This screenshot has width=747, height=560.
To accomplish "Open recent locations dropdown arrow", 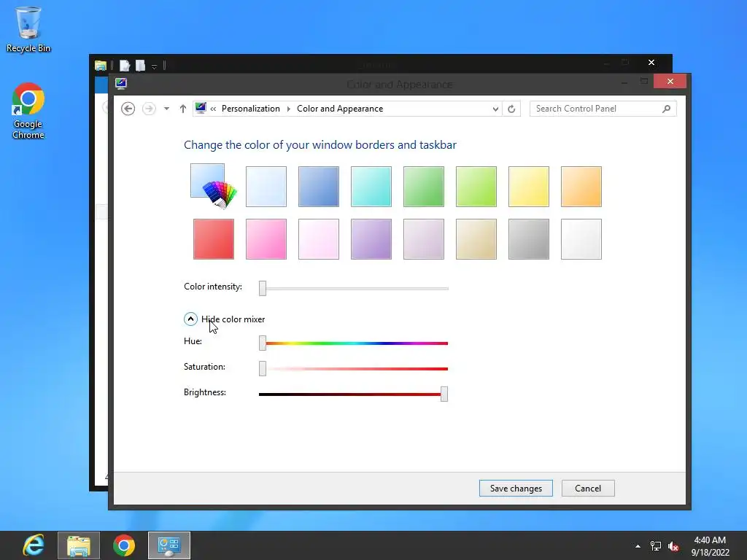I will click(x=166, y=109).
